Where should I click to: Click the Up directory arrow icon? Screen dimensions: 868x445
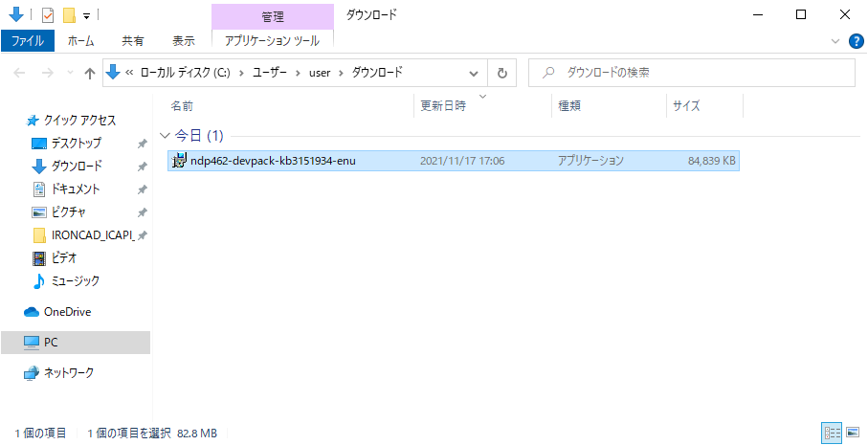[90, 73]
